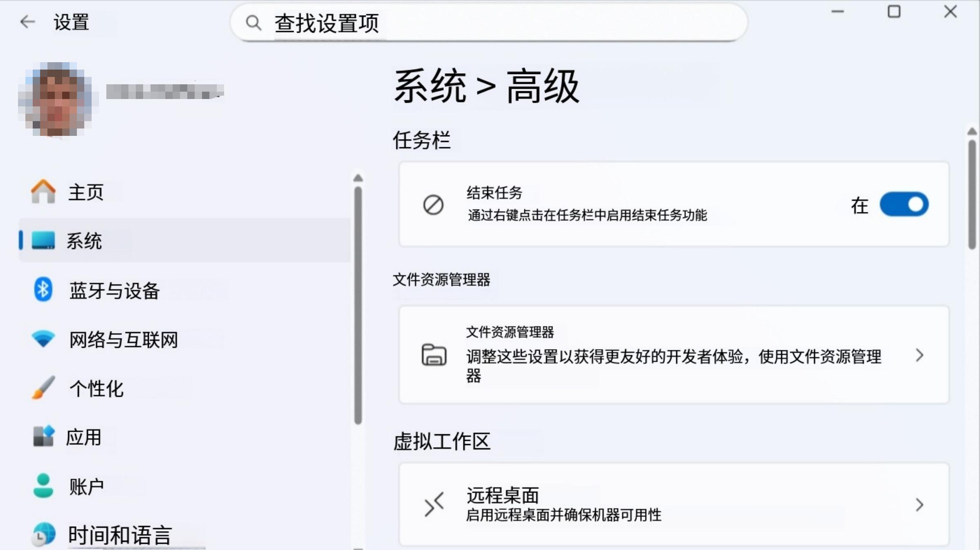
Task: Open 网络与互联网 sidebar item
Action: coord(124,339)
